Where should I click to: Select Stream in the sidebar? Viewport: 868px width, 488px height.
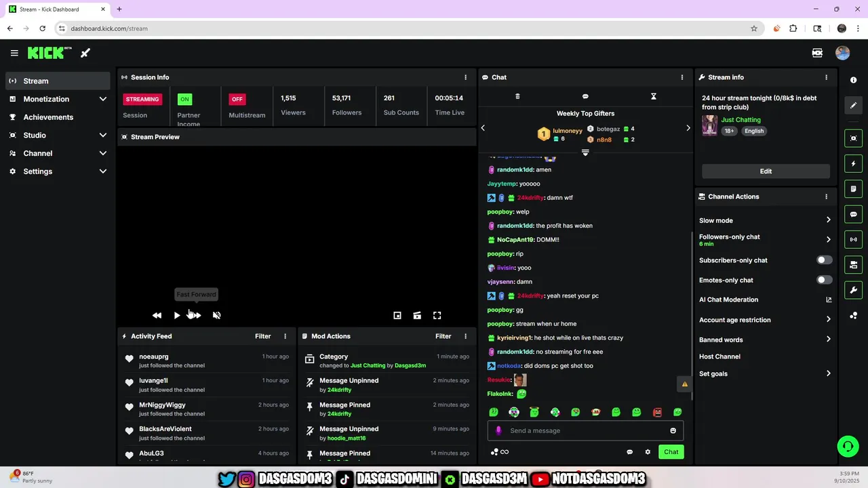point(58,81)
